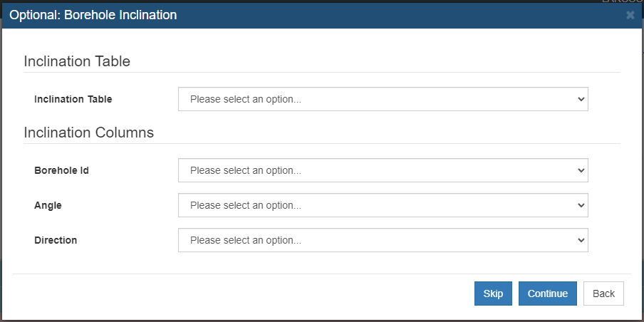
Task: Skip the optional inclination step
Action: tap(493, 294)
